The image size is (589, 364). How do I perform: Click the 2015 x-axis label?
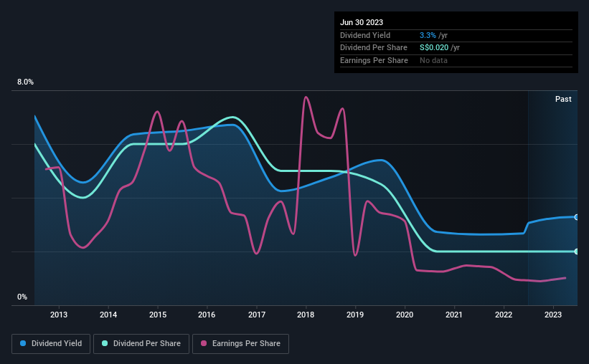[158, 315]
